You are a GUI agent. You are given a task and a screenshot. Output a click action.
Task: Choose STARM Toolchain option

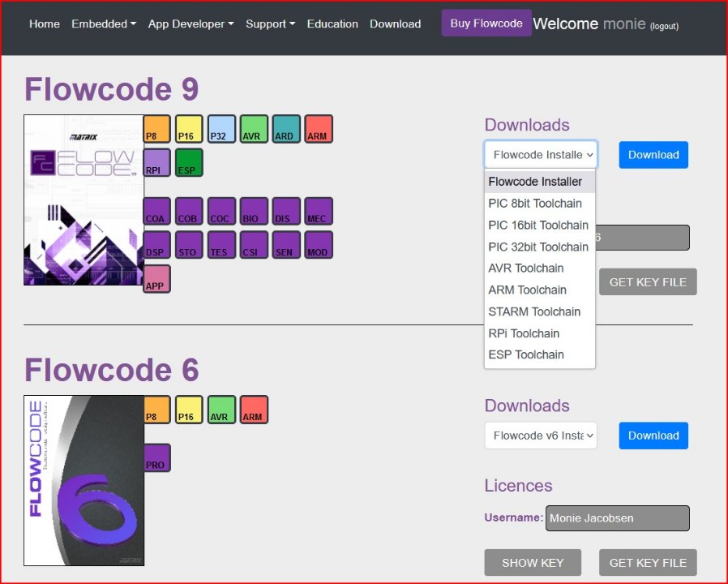(x=539, y=311)
